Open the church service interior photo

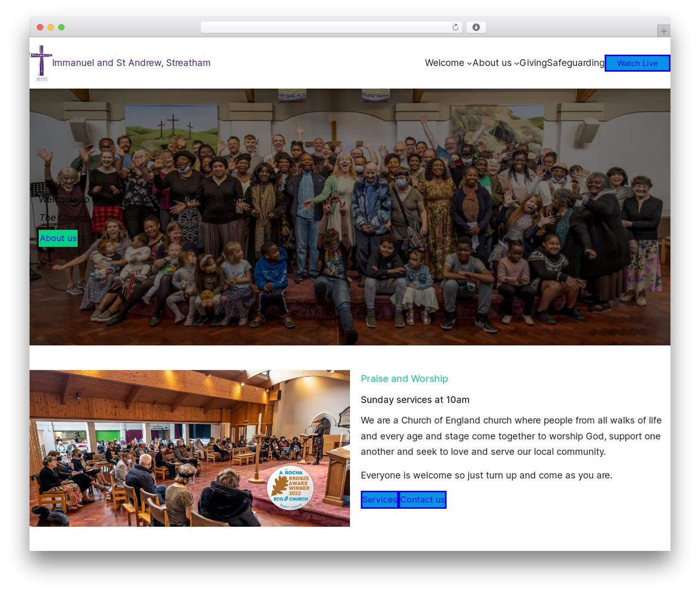pos(190,449)
